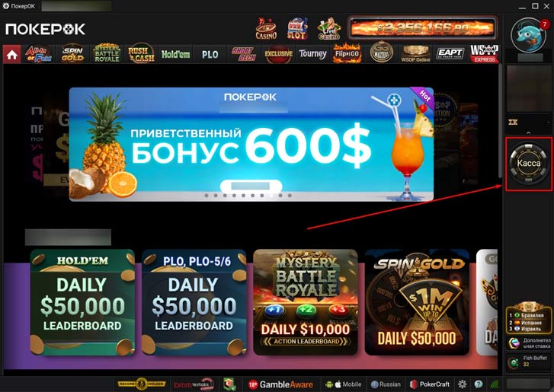Open Mystery Battle Royale promo card
This screenshot has width=554, height=392.
pyautogui.click(x=306, y=302)
